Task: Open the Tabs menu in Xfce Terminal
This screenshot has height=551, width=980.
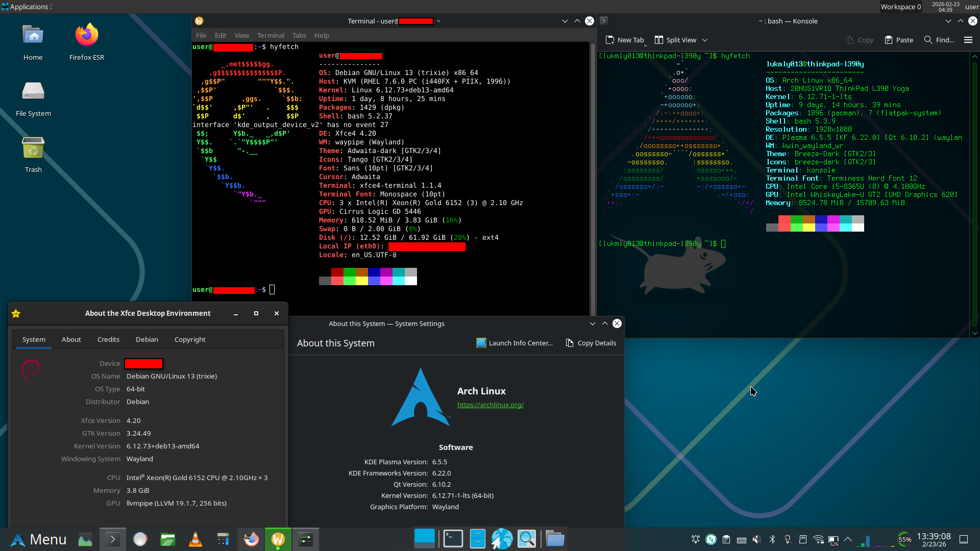Action: pos(299,35)
